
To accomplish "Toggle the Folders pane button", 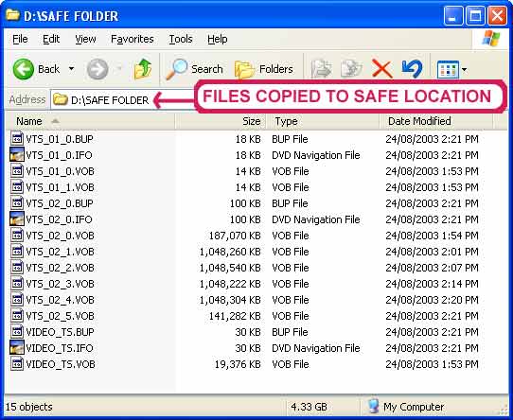I will (264, 69).
